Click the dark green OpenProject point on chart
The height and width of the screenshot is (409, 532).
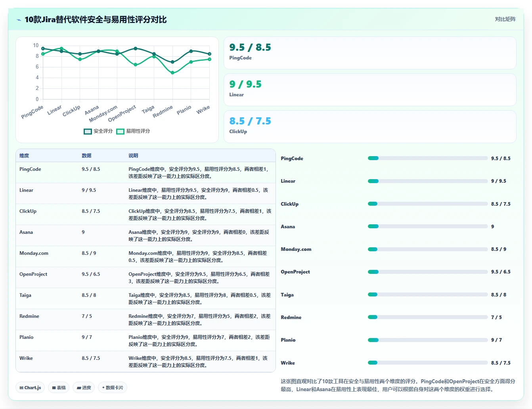(136, 48)
